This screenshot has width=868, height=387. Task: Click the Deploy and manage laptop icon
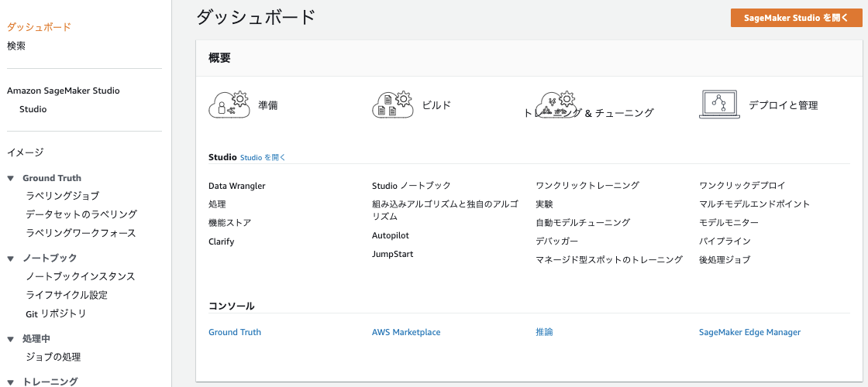point(719,104)
